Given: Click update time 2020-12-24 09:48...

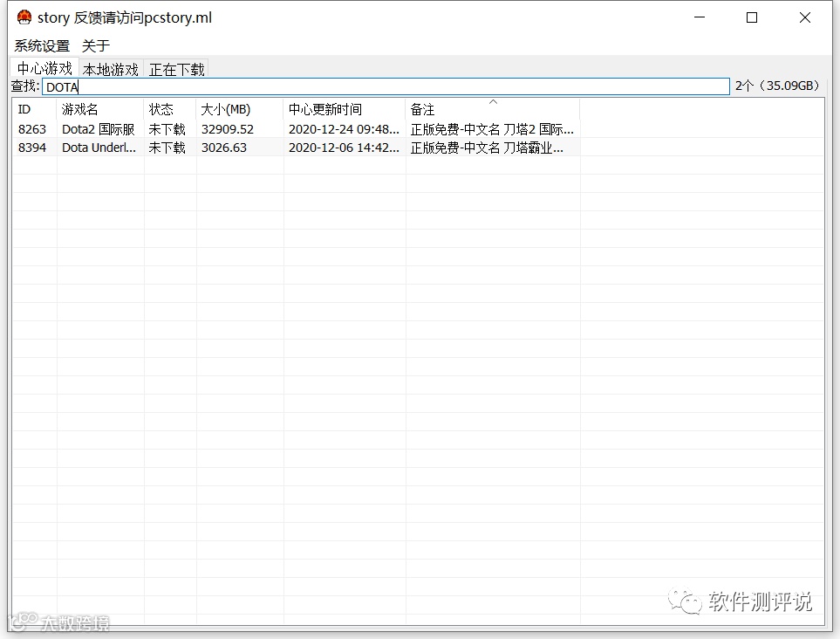Looking at the screenshot, I should pyautogui.click(x=344, y=129).
